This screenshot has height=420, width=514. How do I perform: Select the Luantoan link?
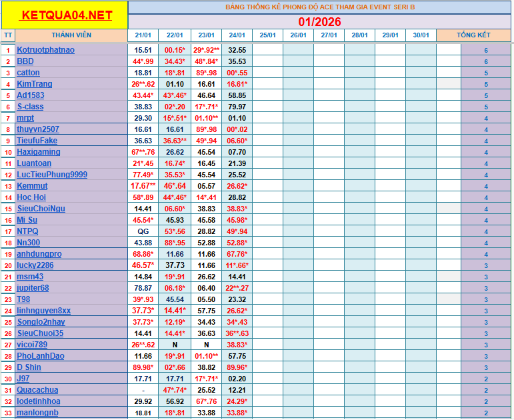[34, 163]
